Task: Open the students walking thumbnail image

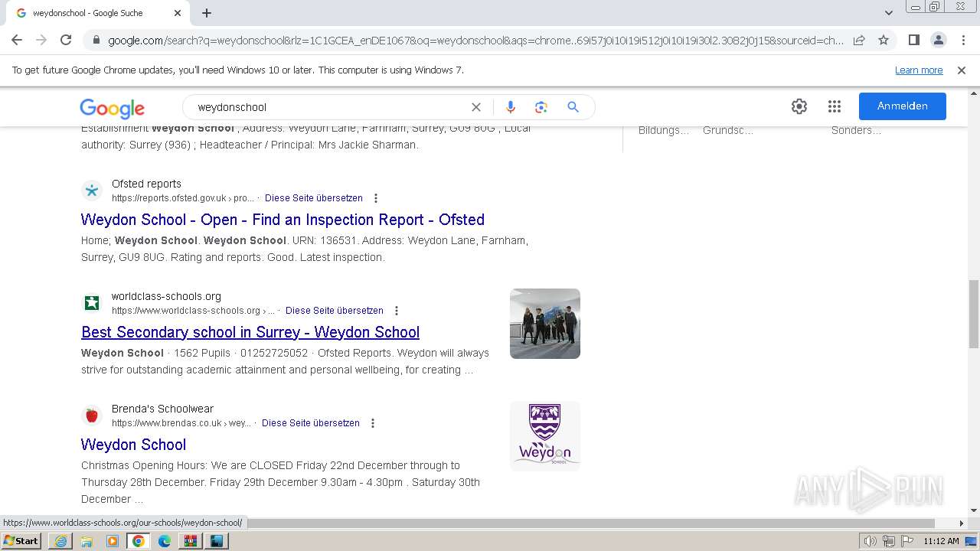Action: pyautogui.click(x=545, y=324)
